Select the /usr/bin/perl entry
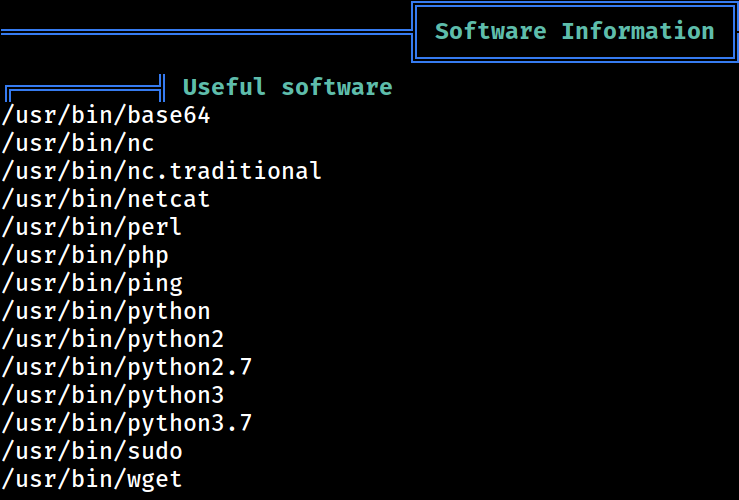 click(x=92, y=228)
